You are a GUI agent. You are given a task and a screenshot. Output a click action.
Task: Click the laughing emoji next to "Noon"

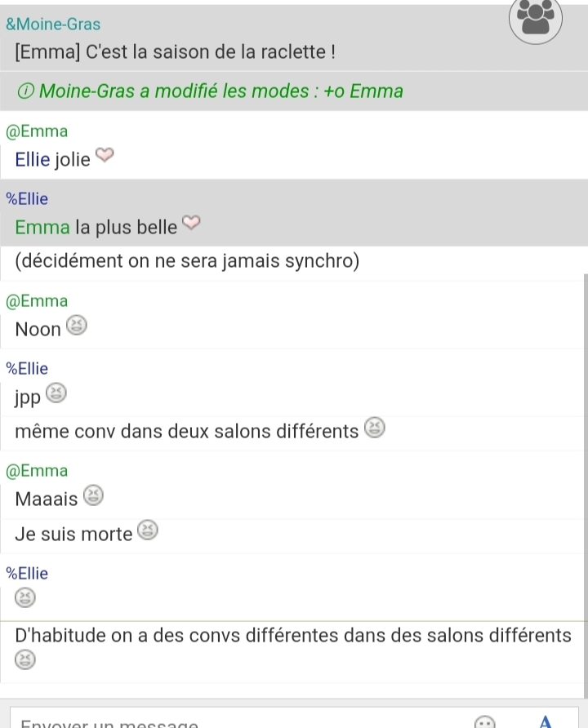(x=75, y=326)
